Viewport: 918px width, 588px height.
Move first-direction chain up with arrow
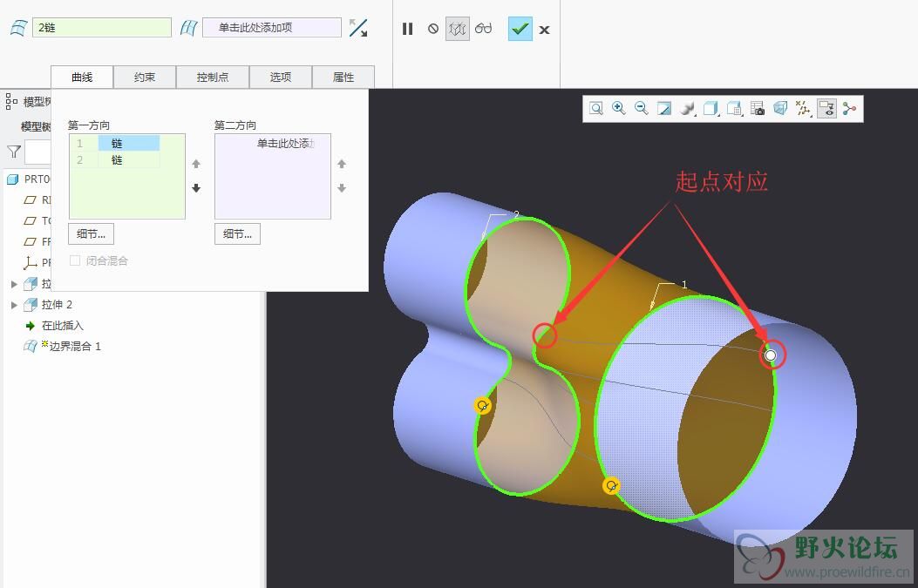click(x=196, y=164)
